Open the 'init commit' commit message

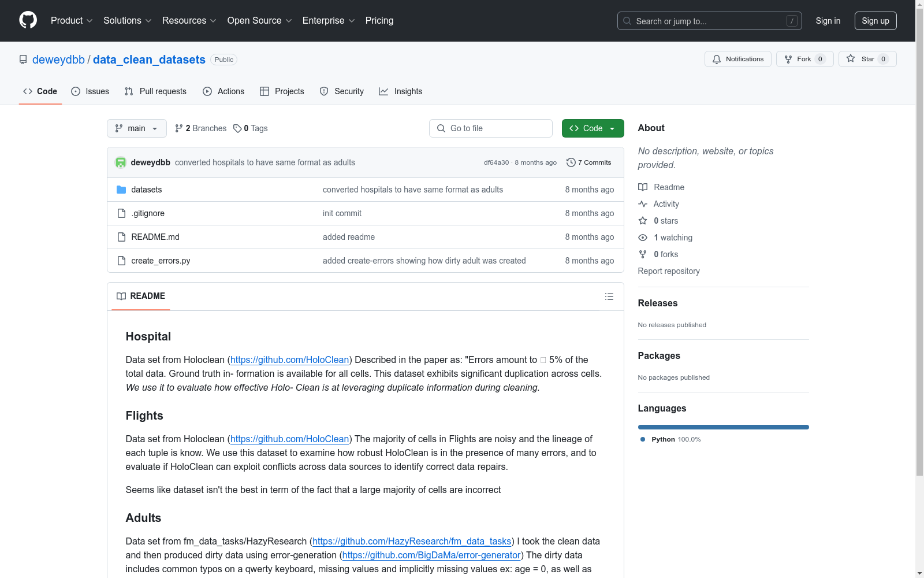click(x=342, y=213)
